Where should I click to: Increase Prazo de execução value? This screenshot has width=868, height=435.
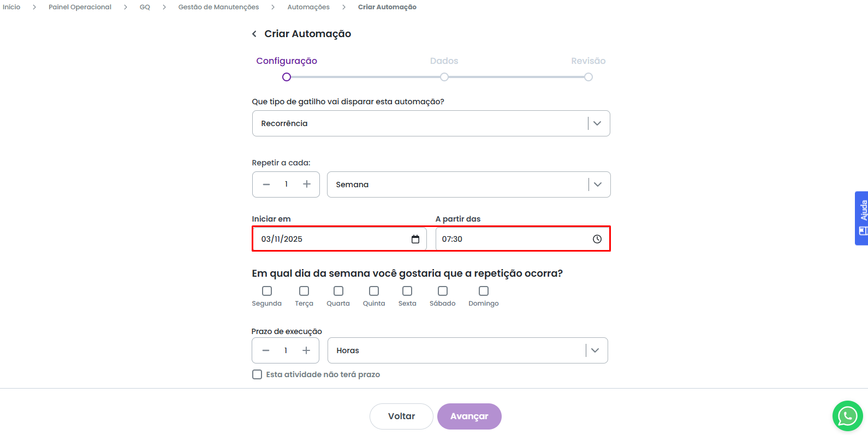tap(306, 350)
